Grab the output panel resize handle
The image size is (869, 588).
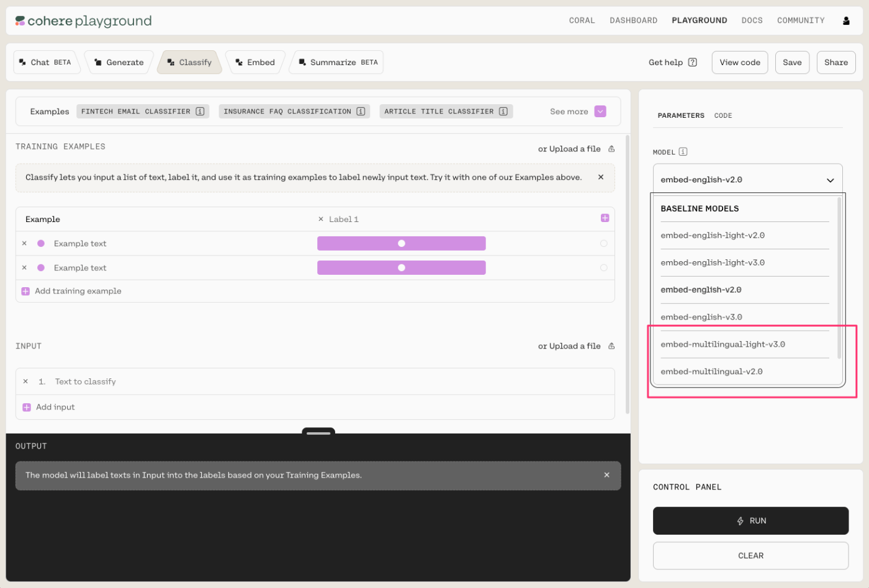(318, 432)
